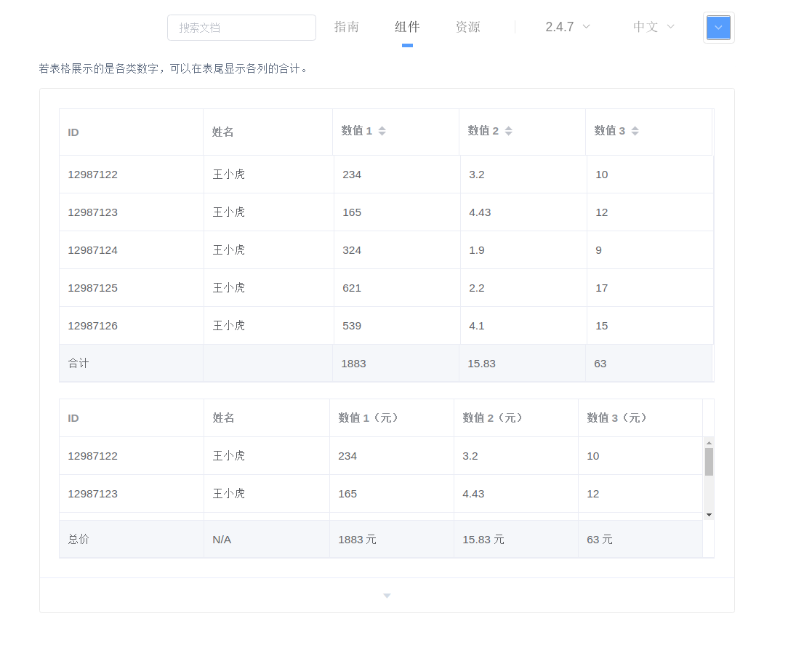
Task: Click the 数值 2（元） header
Action: pyautogui.click(x=516, y=418)
